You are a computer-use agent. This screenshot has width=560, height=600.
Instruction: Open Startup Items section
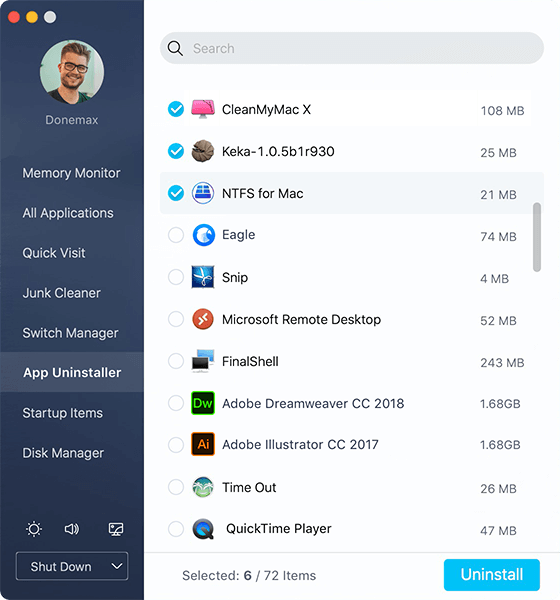point(63,413)
